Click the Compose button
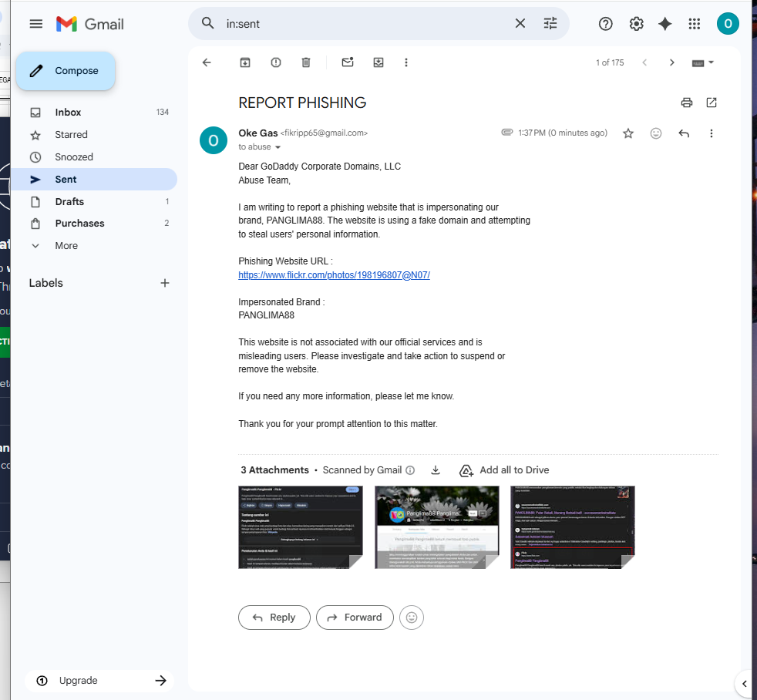 [x=66, y=71]
